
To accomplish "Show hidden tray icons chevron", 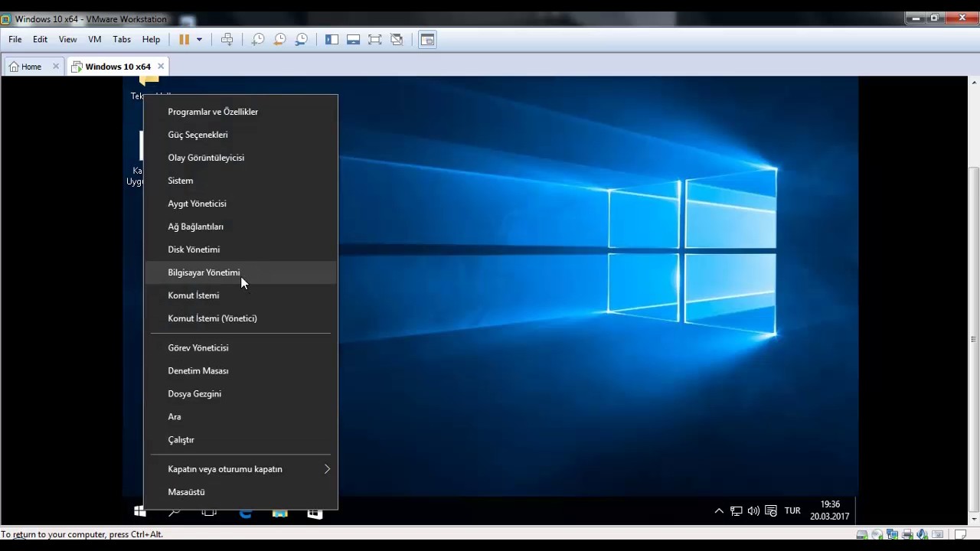I will [x=719, y=511].
